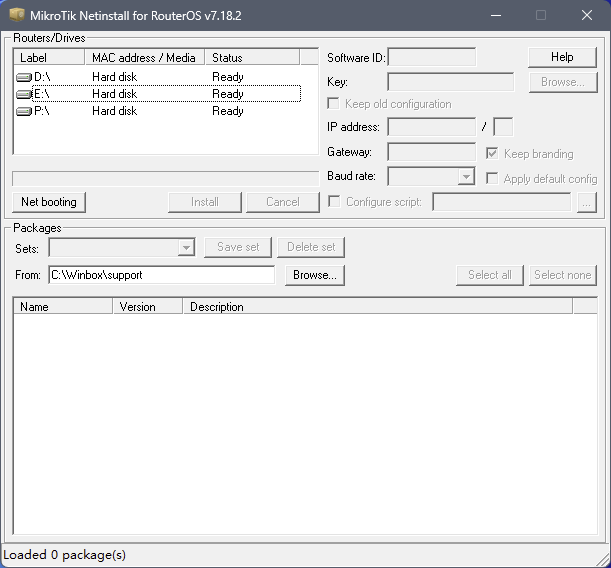
Task: Click the Key input field
Action: [450, 82]
